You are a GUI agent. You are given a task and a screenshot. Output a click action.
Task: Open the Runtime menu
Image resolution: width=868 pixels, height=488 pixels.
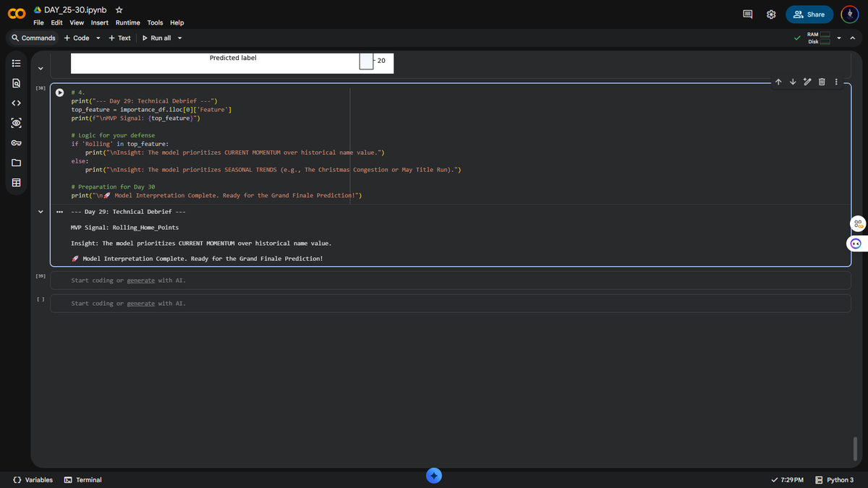tap(128, 22)
